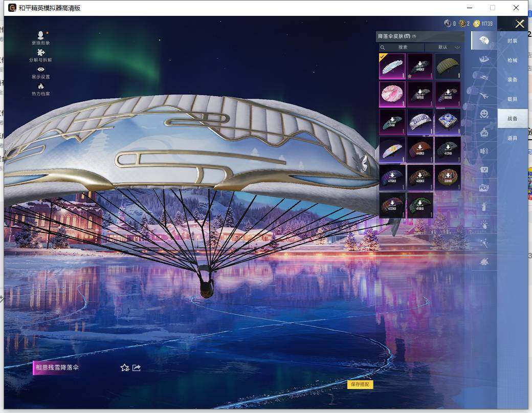The width and height of the screenshot is (532, 413).
Task: Favorite the 相思残雪降落伞 with star icon
Action: (124, 367)
